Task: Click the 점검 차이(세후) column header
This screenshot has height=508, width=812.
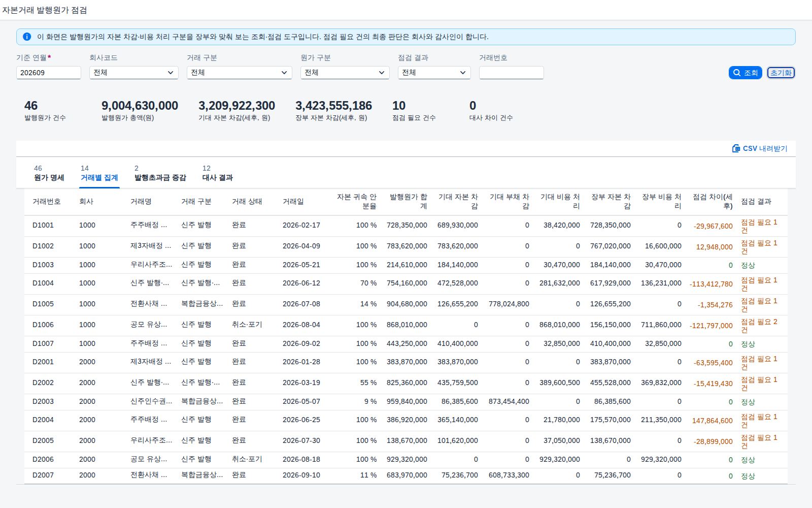Action: (713, 201)
